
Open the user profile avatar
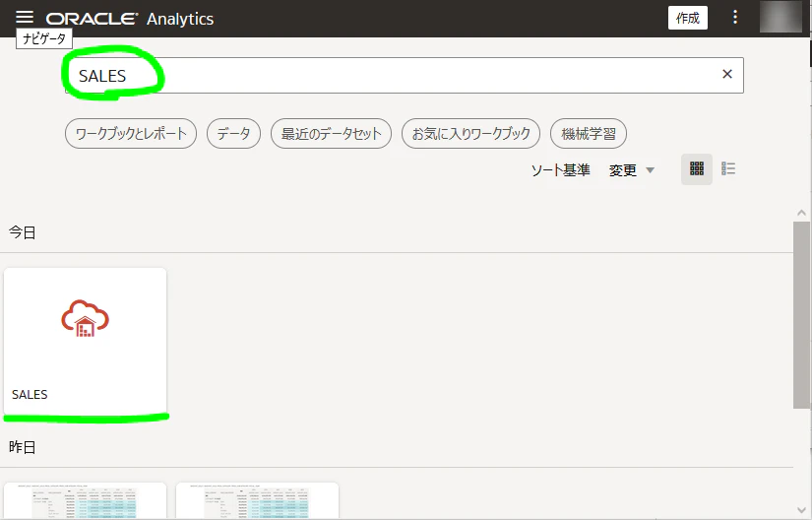[781, 17]
